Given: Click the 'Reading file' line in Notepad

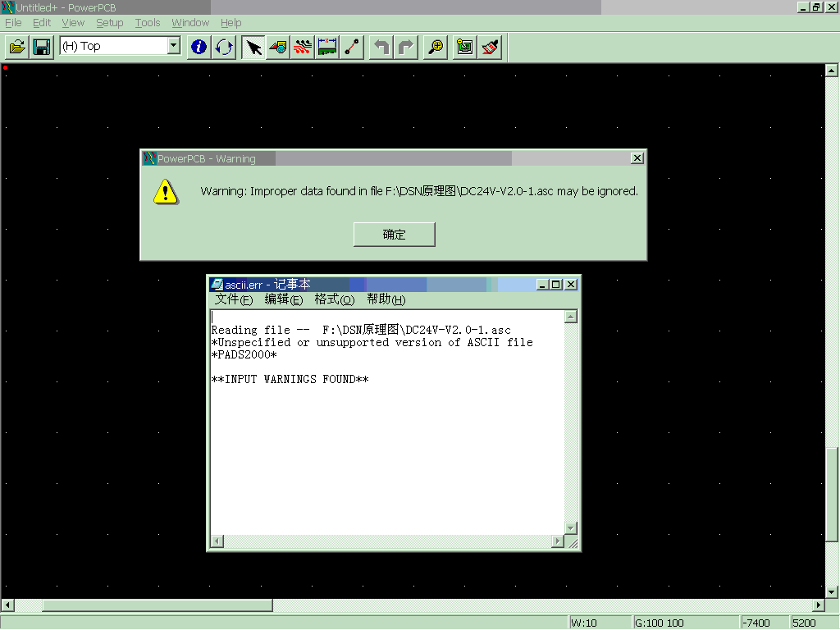Looking at the screenshot, I should point(361,330).
